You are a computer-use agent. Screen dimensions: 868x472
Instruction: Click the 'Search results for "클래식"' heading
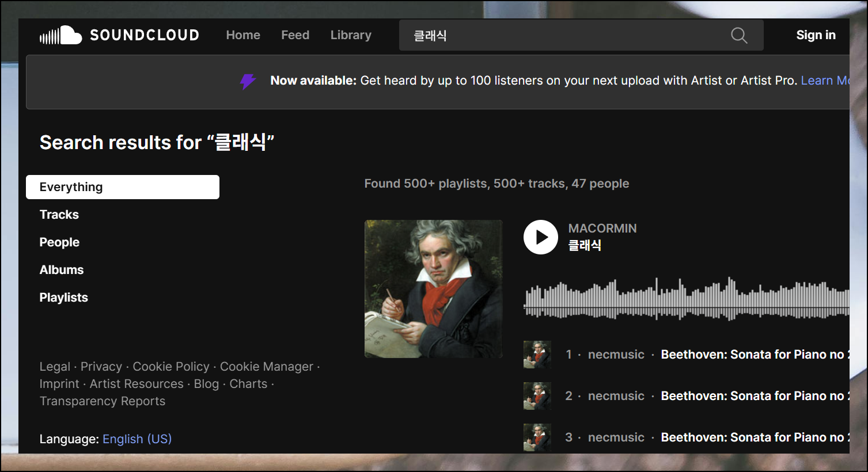(x=157, y=142)
